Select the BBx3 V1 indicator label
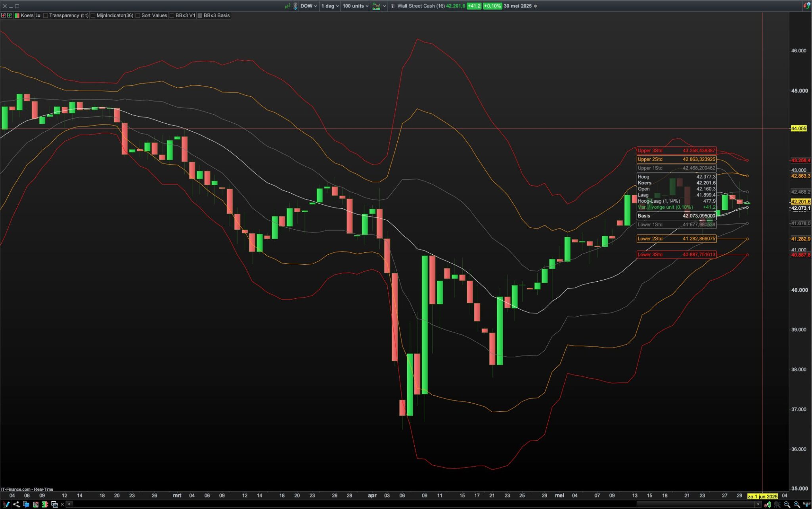Image resolution: width=812 pixels, height=509 pixels. 185,15
